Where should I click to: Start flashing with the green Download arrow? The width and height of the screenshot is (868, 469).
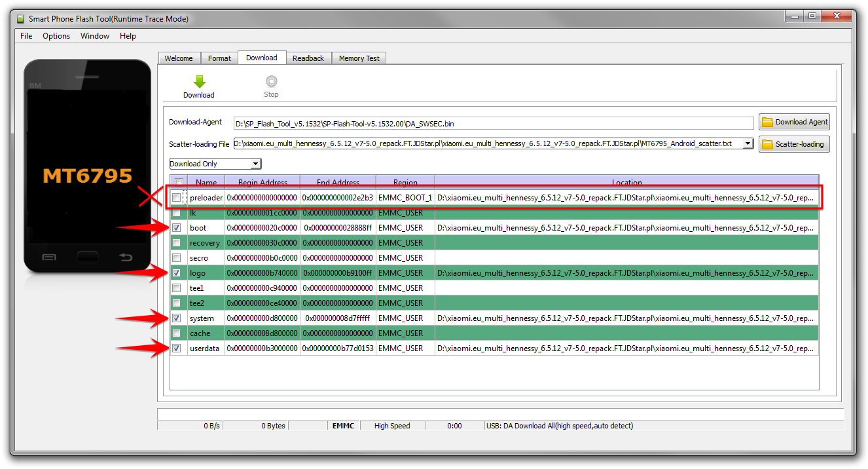[200, 82]
